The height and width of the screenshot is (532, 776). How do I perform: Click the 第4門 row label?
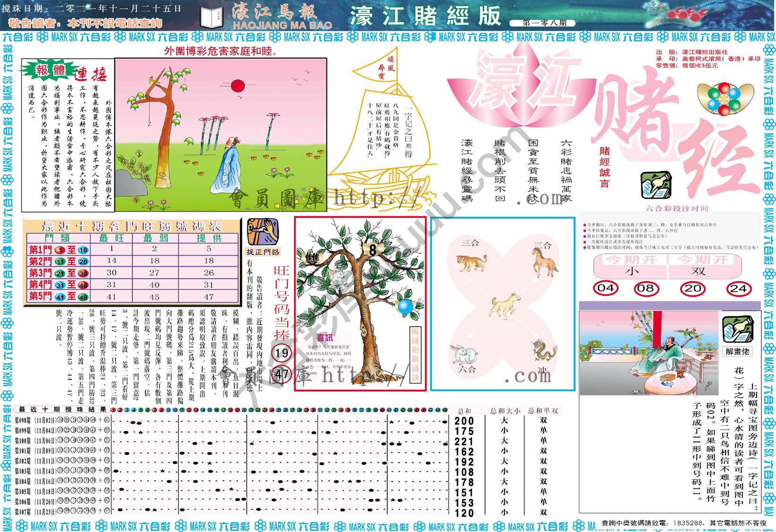[x=59, y=284]
